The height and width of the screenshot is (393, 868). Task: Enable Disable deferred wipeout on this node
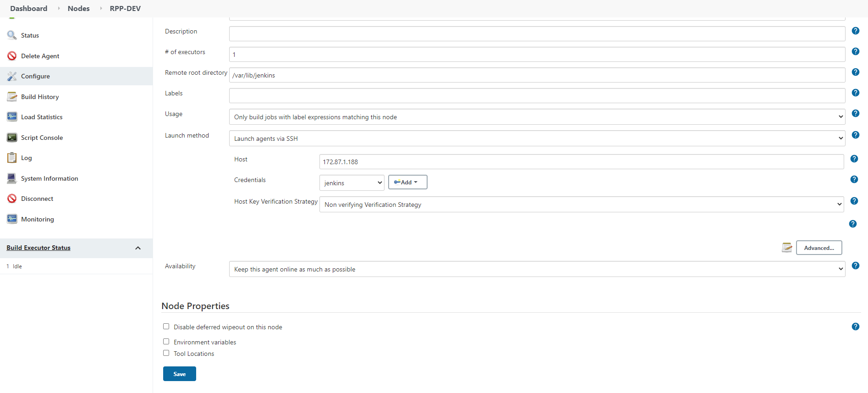tap(166, 327)
